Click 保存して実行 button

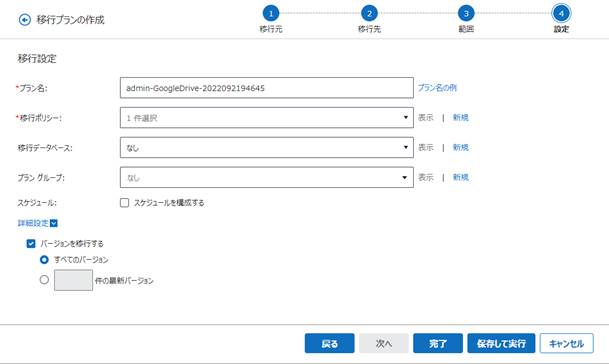pyautogui.click(x=501, y=343)
